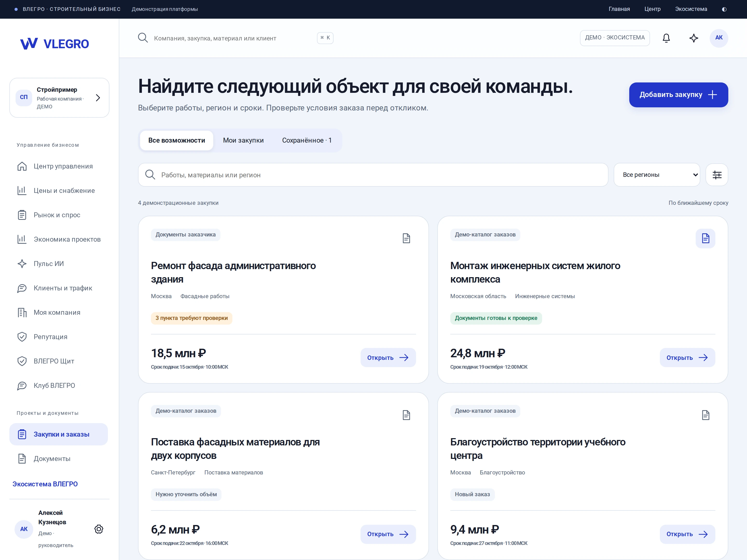The height and width of the screenshot is (560, 747).
Task: Open Пульс ИИ section
Action: 59,264
